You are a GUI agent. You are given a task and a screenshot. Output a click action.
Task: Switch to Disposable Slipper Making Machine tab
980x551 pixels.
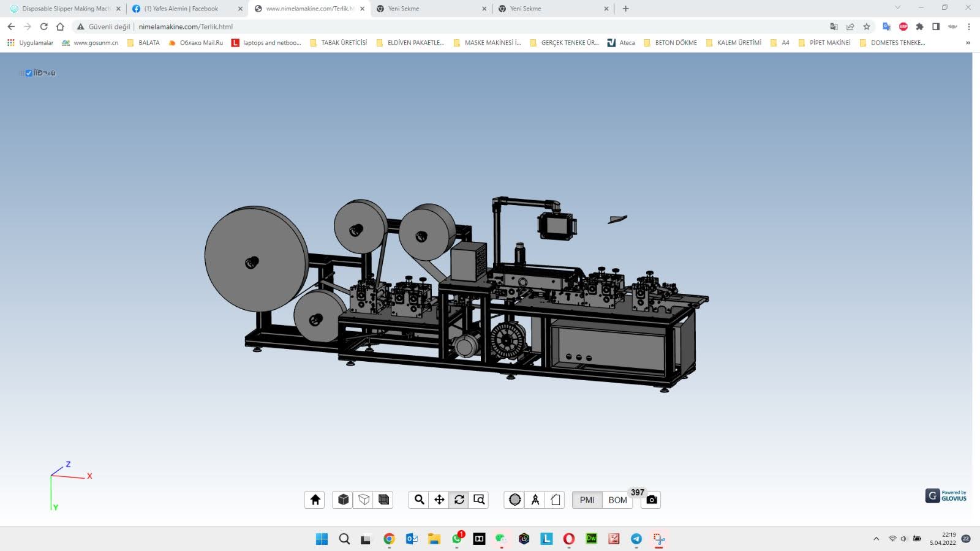click(66, 9)
